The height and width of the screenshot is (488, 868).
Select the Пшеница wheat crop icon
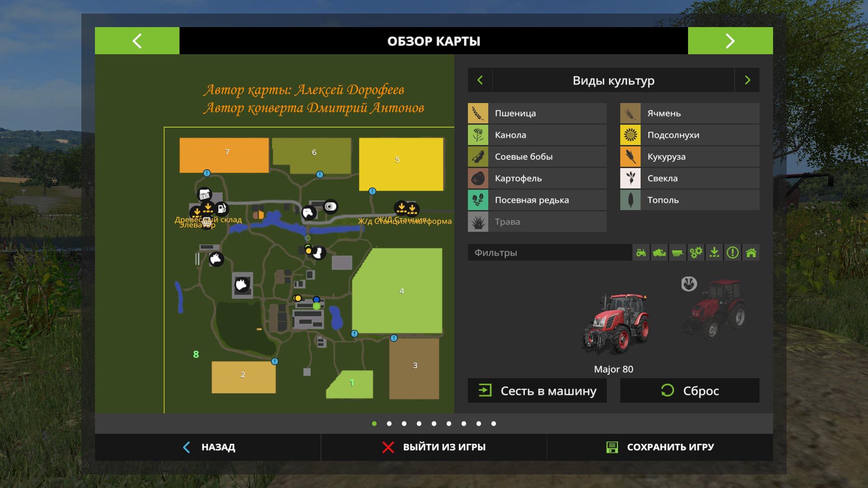tap(478, 113)
